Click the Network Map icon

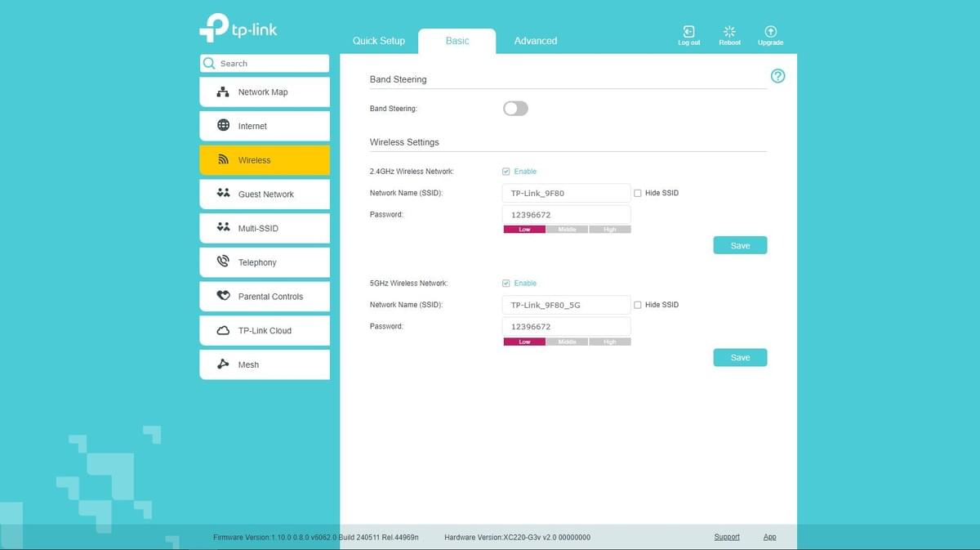[223, 92]
